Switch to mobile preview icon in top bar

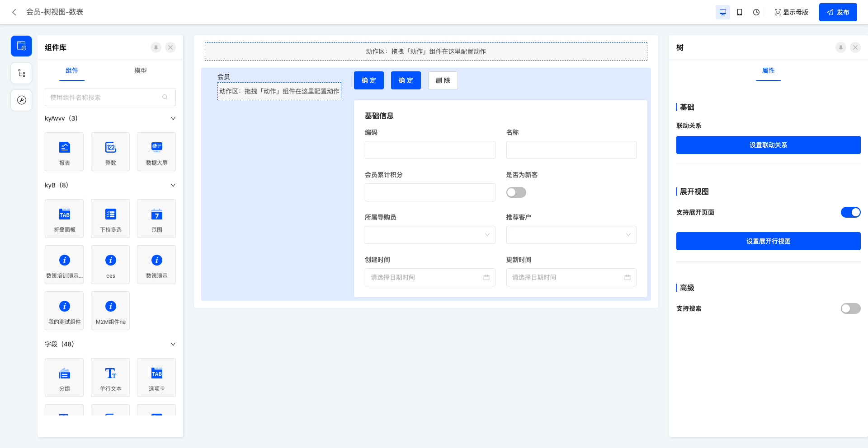pyautogui.click(x=740, y=12)
